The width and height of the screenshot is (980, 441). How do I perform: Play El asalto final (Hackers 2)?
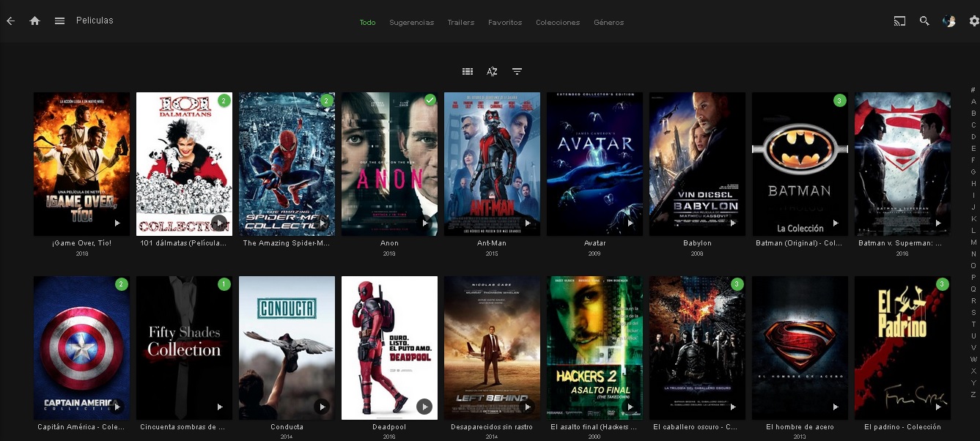pyautogui.click(x=630, y=407)
